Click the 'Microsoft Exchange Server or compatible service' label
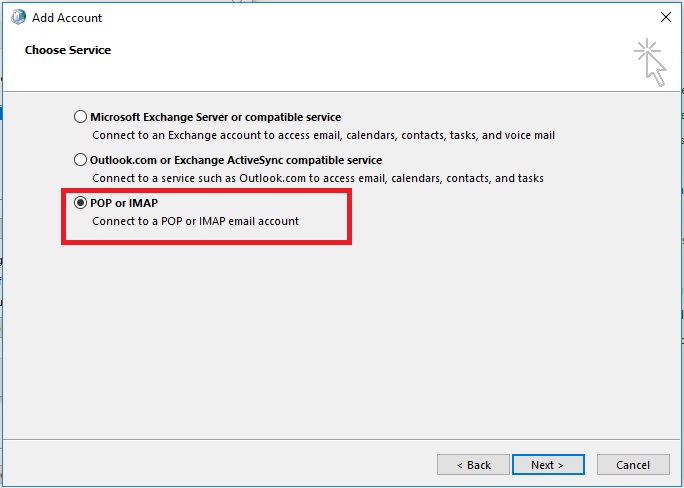Viewport: 684px width, 488px height. pyautogui.click(x=215, y=117)
